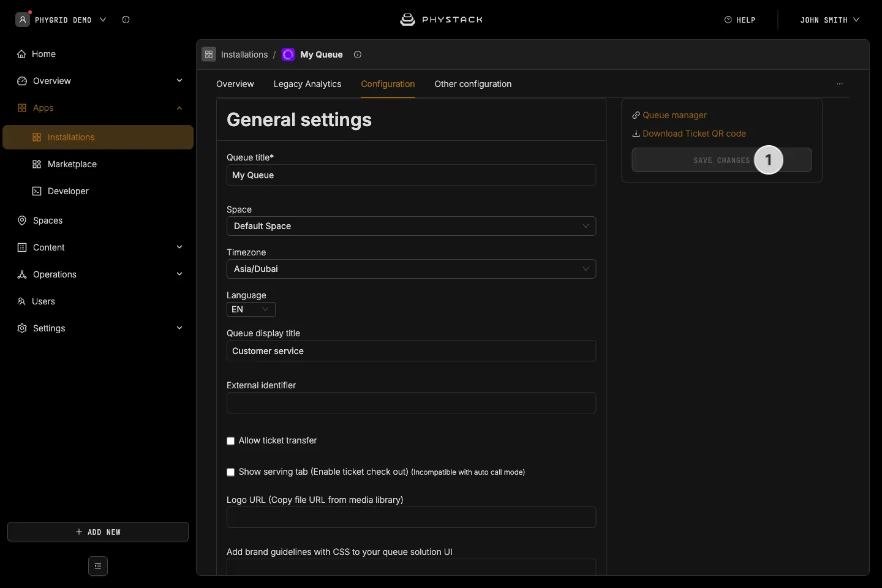Viewport: 882px width, 588px height.
Task: Open the Other configuration tab
Action: (x=473, y=84)
